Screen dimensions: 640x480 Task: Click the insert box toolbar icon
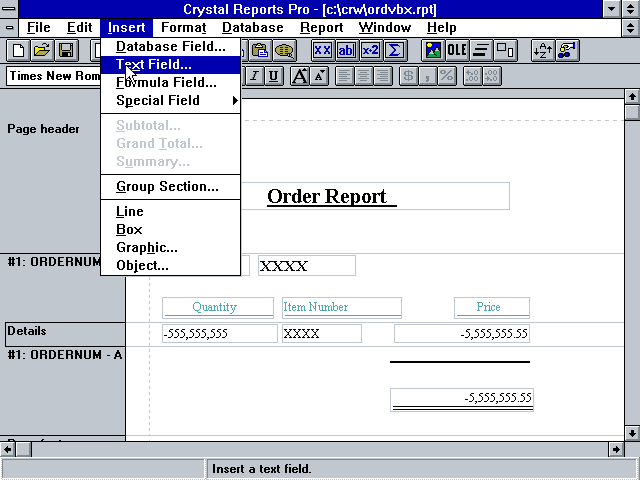click(505, 51)
